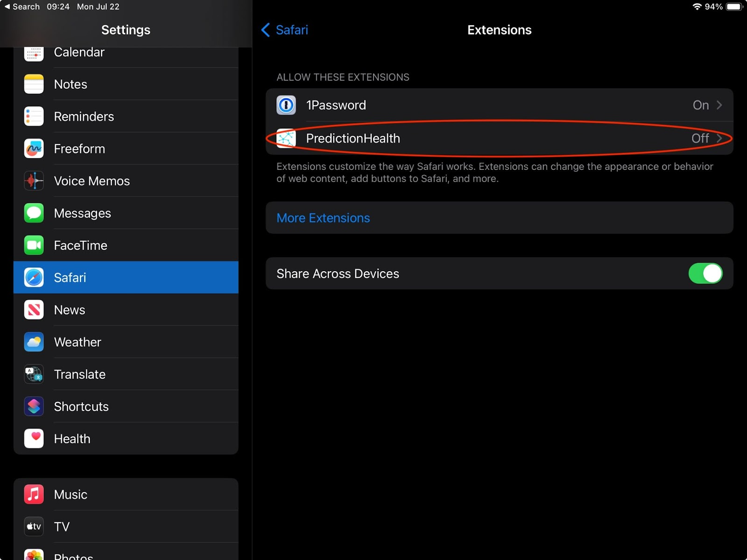Screen dimensions: 747x560
Task: Open Reminders settings
Action: [126, 116]
